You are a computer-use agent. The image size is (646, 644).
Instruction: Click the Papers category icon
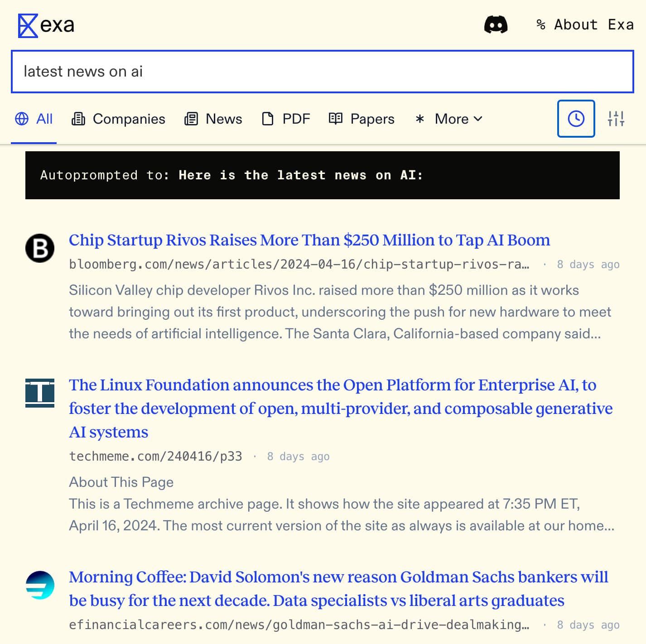[335, 119]
